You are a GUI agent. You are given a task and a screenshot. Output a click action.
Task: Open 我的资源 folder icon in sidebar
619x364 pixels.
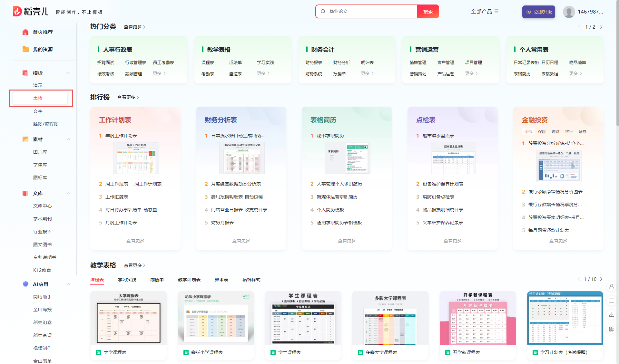coord(26,49)
